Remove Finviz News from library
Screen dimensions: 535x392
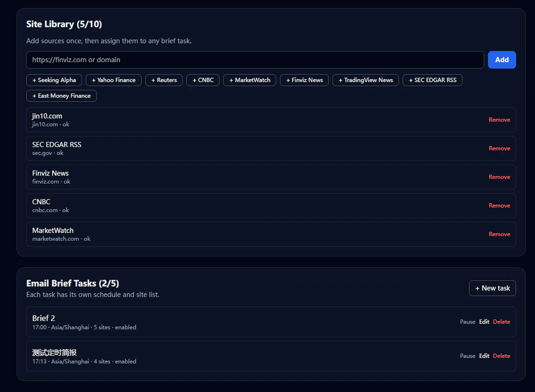click(499, 177)
